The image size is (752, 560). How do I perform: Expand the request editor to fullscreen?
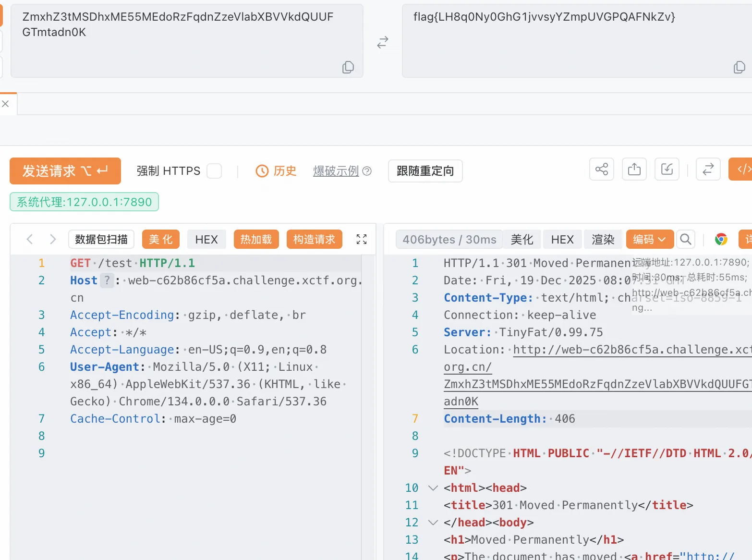(362, 239)
